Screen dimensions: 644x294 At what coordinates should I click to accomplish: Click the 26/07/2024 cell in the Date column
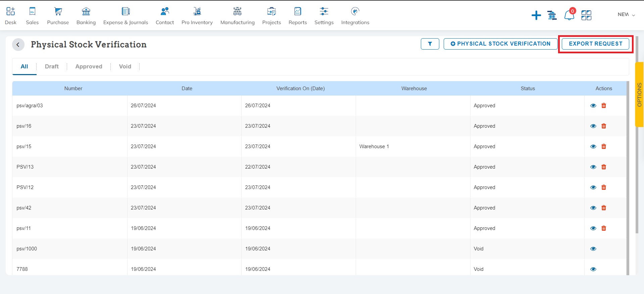(184, 106)
